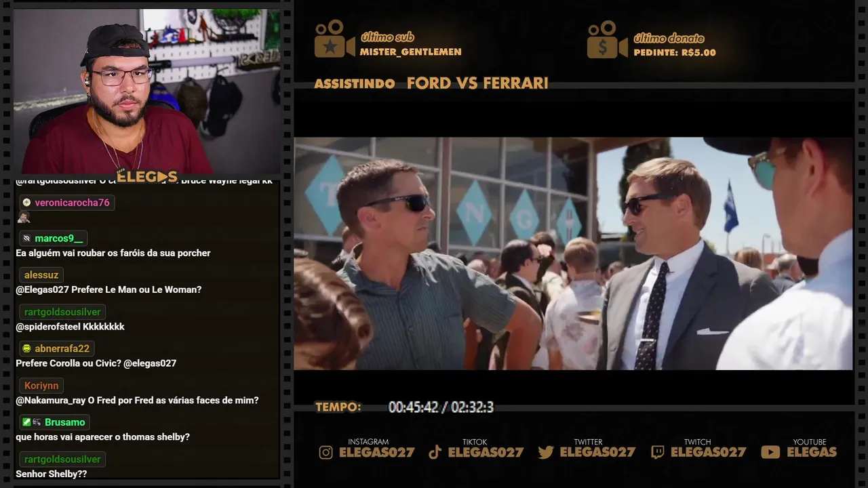Screen dimensions: 868x488
Task: Click the Instagram logo icon
Action: click(326, 452)
